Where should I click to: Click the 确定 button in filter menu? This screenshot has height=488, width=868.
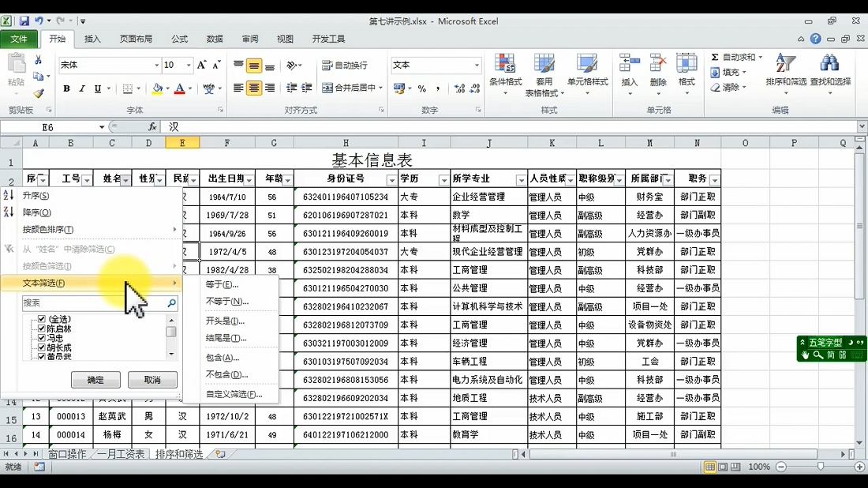pos(95,380)
